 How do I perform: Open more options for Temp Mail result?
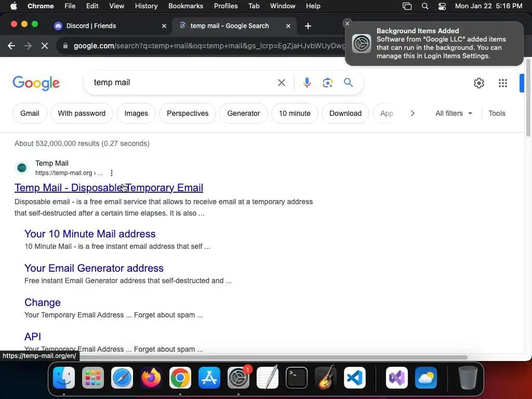[112, 173]
